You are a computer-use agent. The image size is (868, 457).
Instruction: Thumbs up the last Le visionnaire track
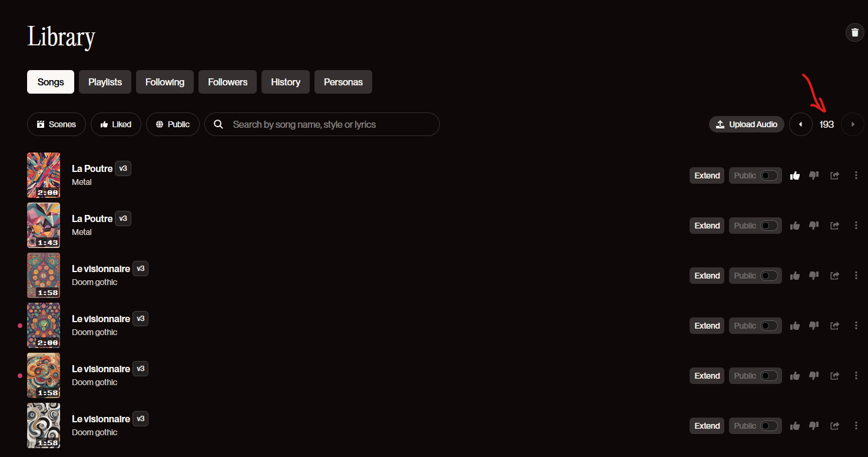(x=795, y=426)
